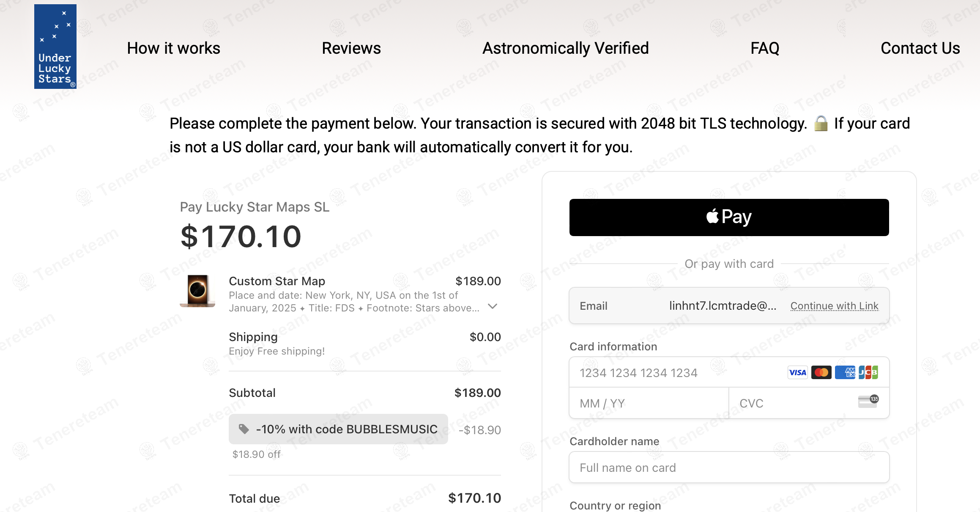Open the How it works page
Image resolution: width=980 pixels, height=512 pixels.
[x=173, y=48]
